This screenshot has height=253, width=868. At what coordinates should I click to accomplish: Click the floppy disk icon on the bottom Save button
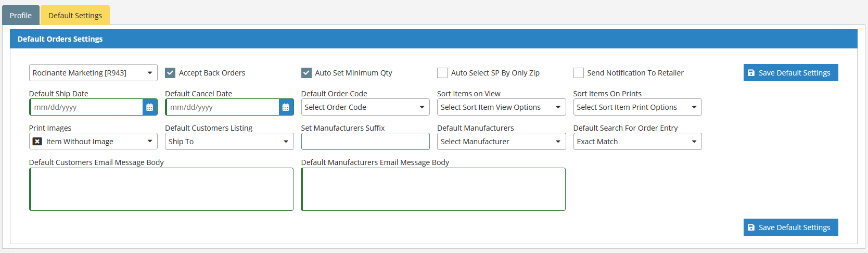[x=751, y=227]
